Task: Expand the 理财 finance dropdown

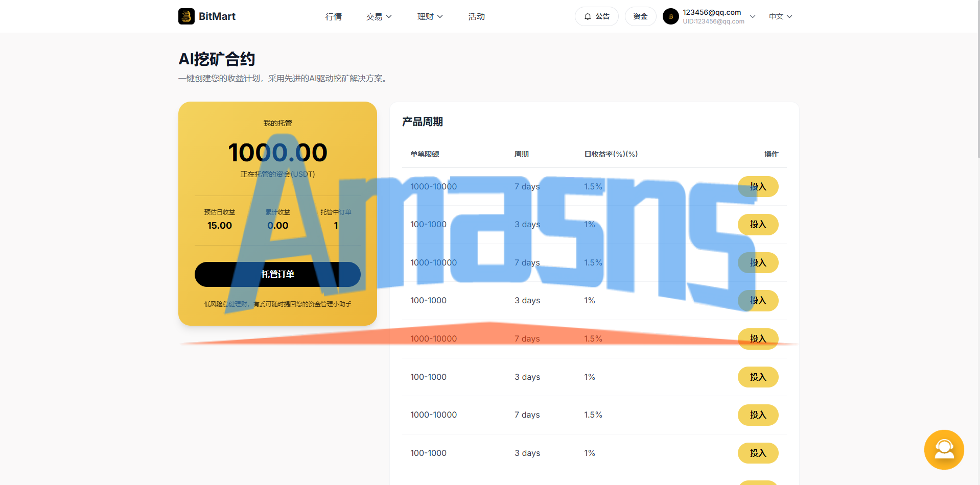Action: 430,16
